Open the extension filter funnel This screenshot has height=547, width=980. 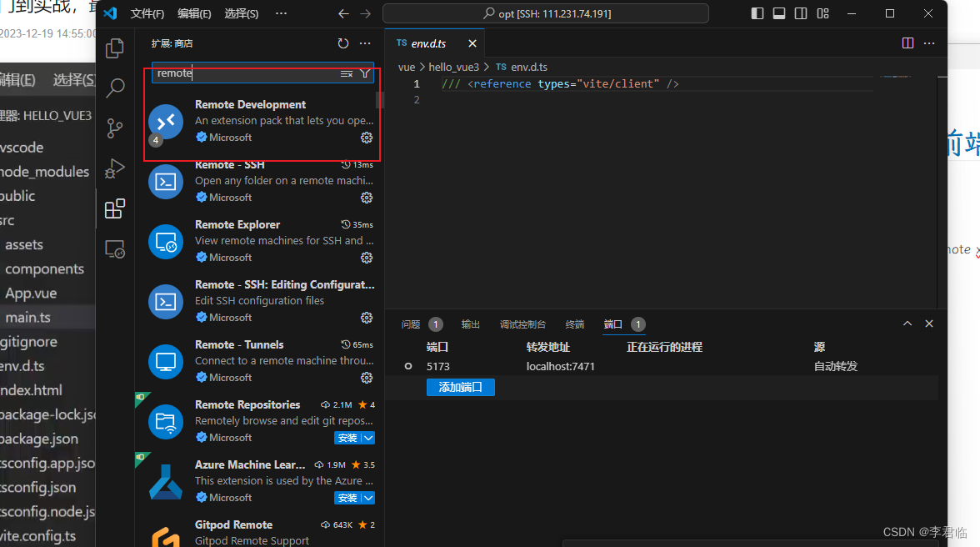click(x=365, y=73)
